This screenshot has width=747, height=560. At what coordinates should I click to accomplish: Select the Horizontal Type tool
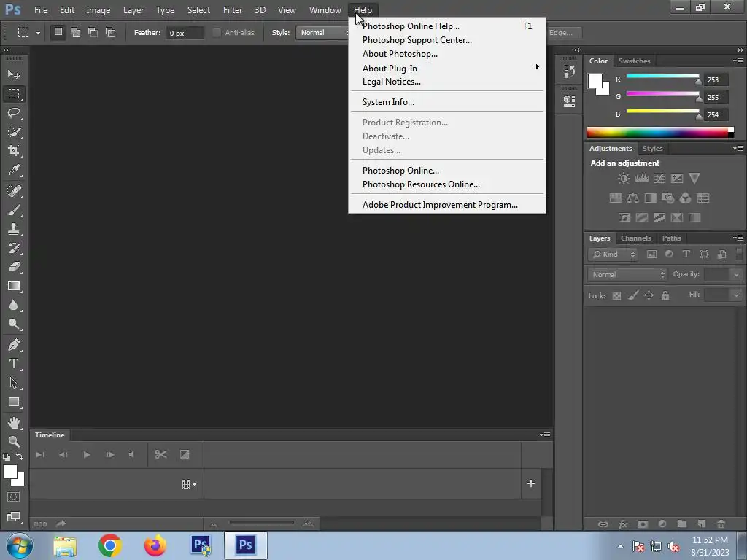(14, 364)
